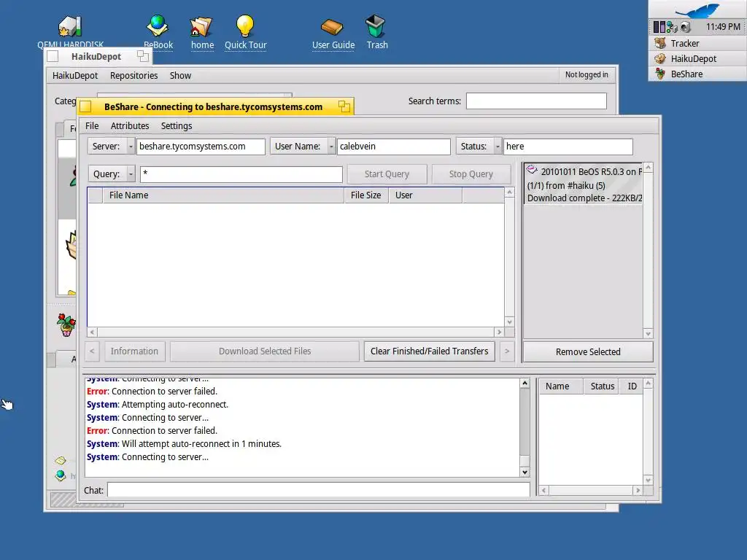Click the Not logged in button in HaikuDepot
747x560 pixels.
click(x=587, y=75)
